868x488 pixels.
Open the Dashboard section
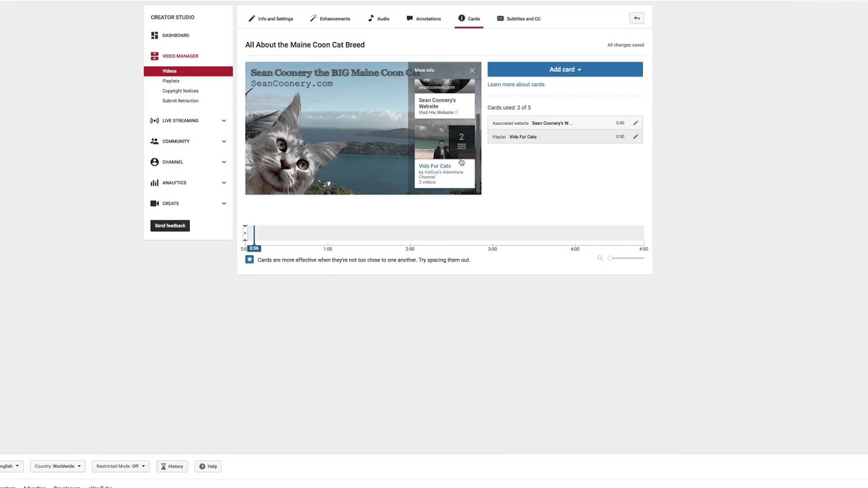[x=176, y=35]
